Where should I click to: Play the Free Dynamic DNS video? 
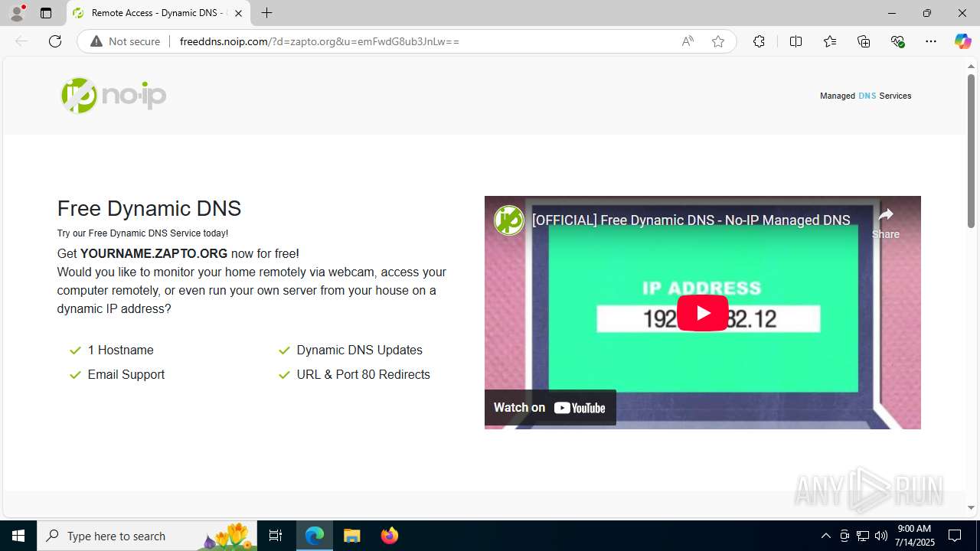click(x=702, y=313)
